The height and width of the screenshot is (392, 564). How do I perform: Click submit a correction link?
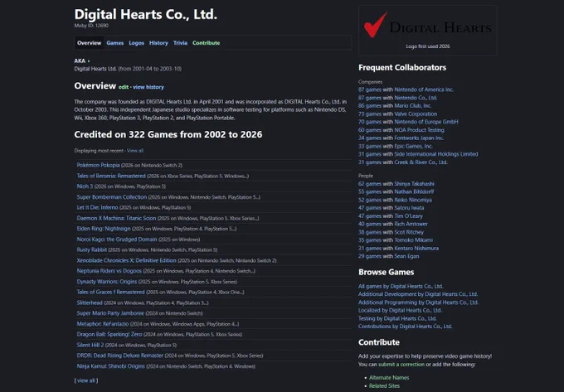click(x=401, y=365)
